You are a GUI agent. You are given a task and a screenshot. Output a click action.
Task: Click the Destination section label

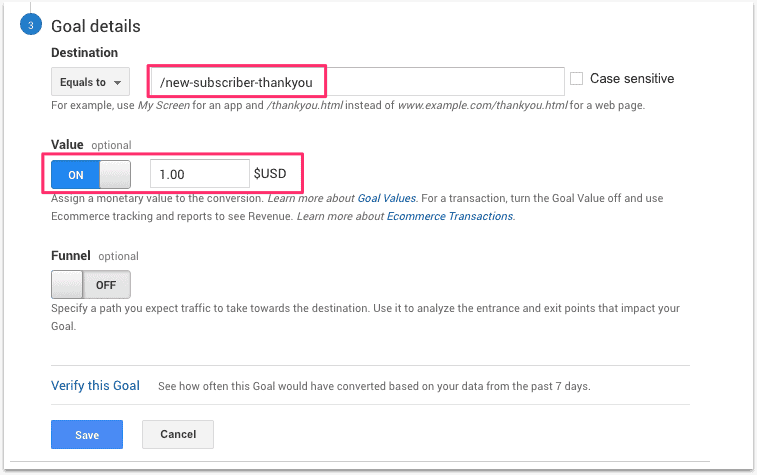tap(84, 52)
